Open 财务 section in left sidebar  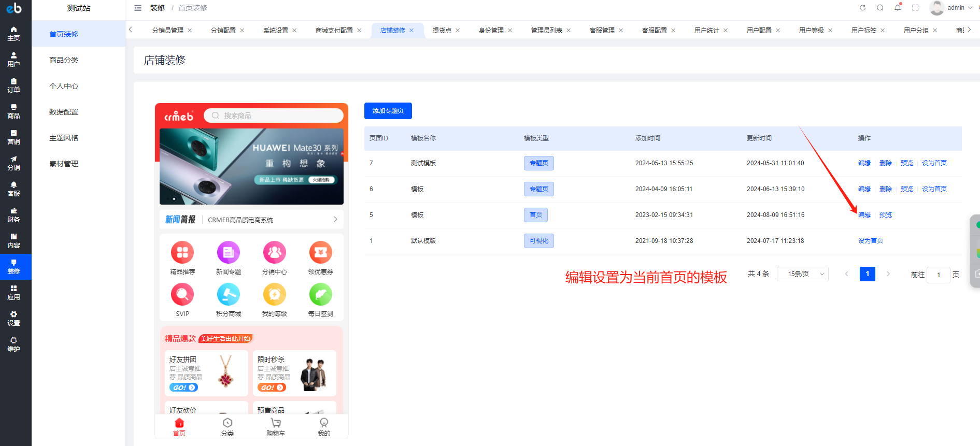14,214
